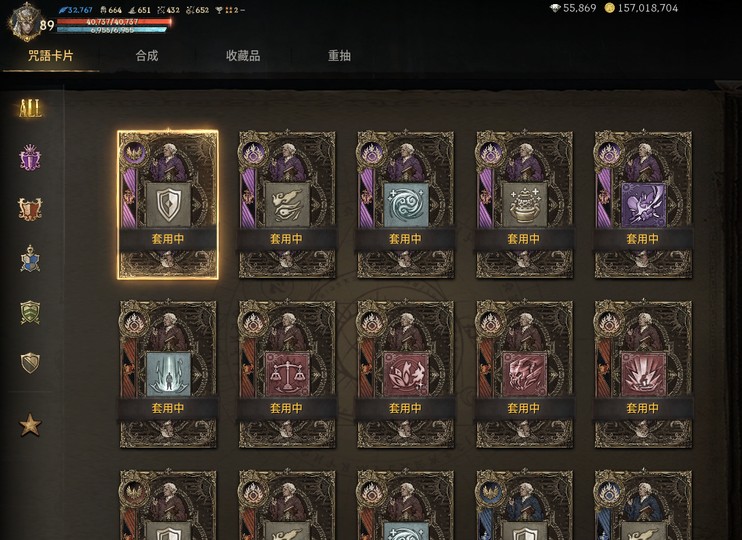Go to the 重抽 tab
The height and width of the screenshot is (540, 742).
(339, 56)
